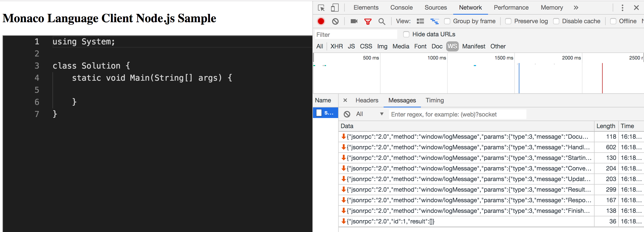The height and width of the screenshot is (232, 644).
Task: Show All request types
Action: 320,46
